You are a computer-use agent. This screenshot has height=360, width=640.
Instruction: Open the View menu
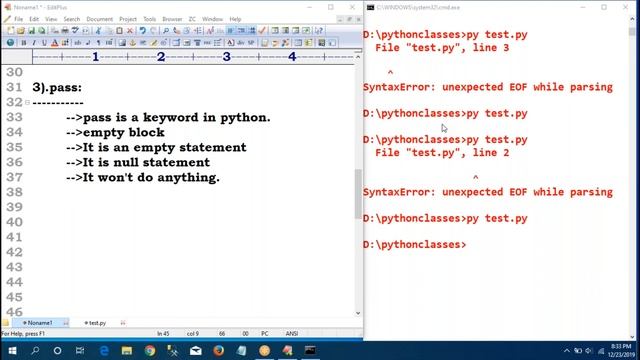pyautogui.click(x=51, y=19)
